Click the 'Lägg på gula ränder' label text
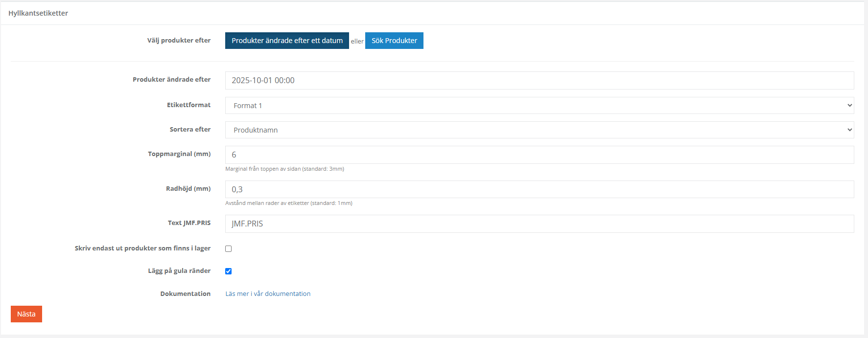868x338 pixels. pos(179,270)
